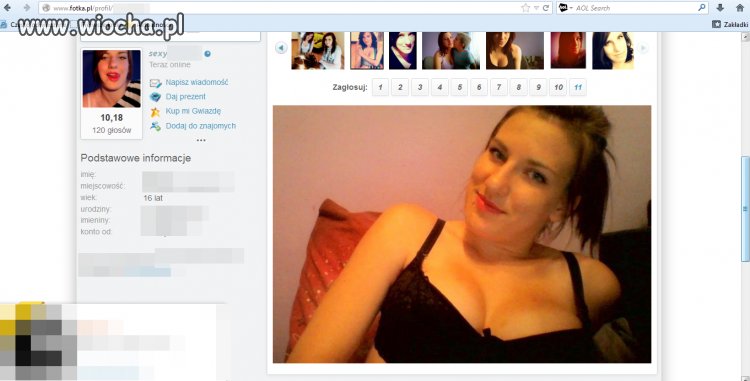Open the gallery thumbnail showing two people at a table
The height and width of the screenshot is (381, 750).
point(318,50)
